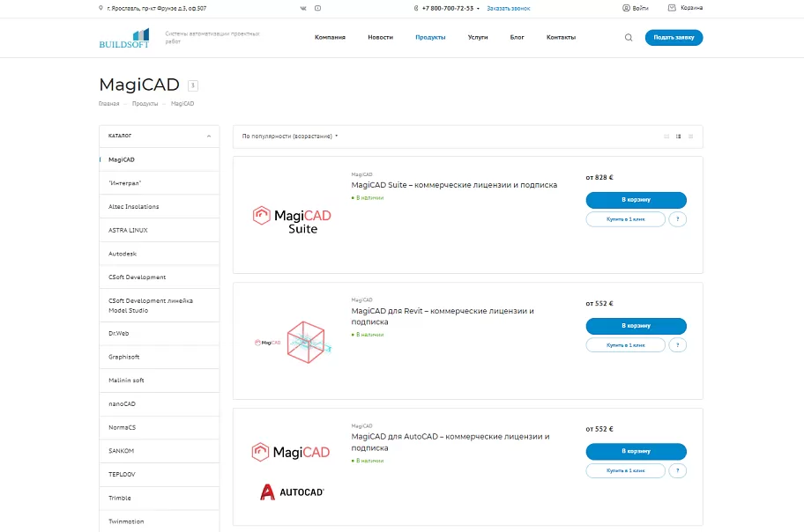Image resolution: width=804 pixels, height=532 pixels.
Task: Add MagiCAD для Revit to cart
Action: [636, 326]
